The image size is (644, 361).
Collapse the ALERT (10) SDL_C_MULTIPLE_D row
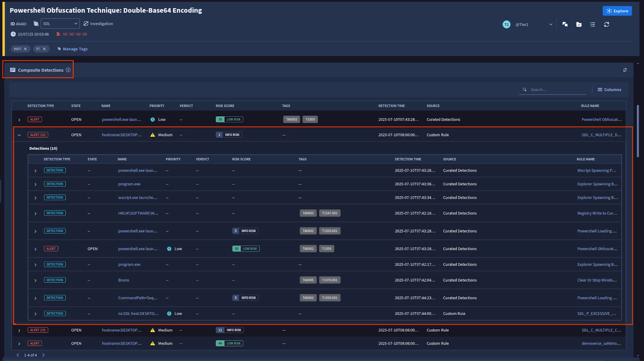(19, 135)
